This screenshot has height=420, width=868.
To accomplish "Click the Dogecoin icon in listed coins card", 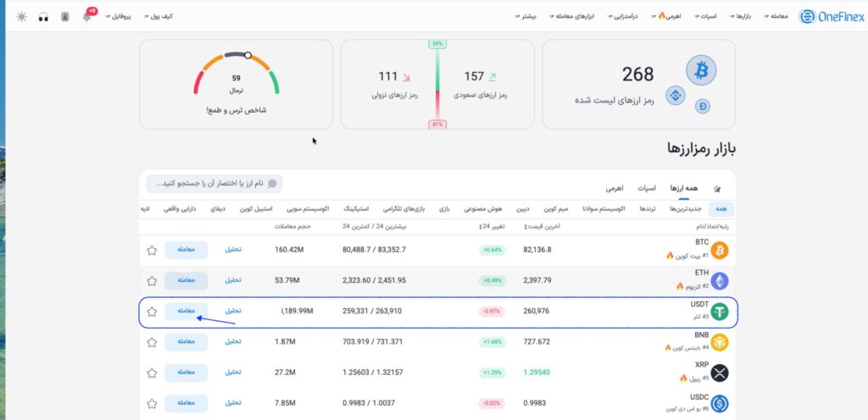I will click(703, 106).
